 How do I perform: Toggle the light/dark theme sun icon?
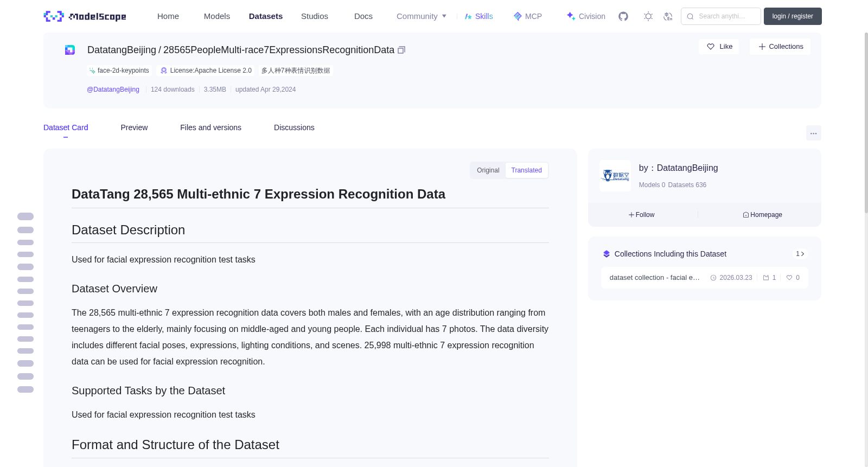pyautogui.click(x=648, y=16)
